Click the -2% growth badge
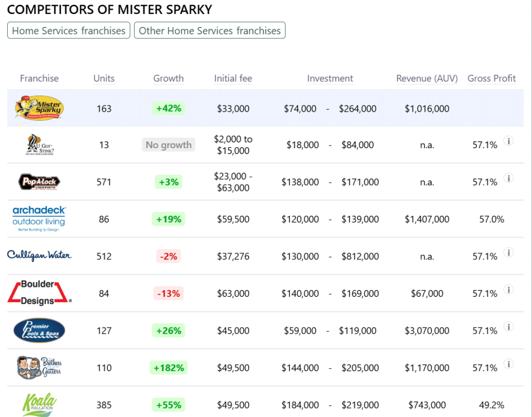Screen dimensions: 532x417 pyautogui.click(x=169, y=256)
